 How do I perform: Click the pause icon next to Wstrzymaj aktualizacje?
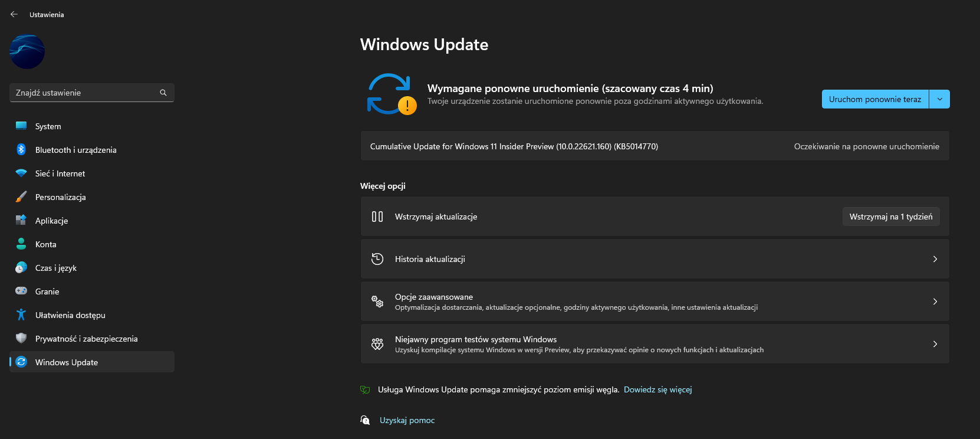tap(377, 217)
